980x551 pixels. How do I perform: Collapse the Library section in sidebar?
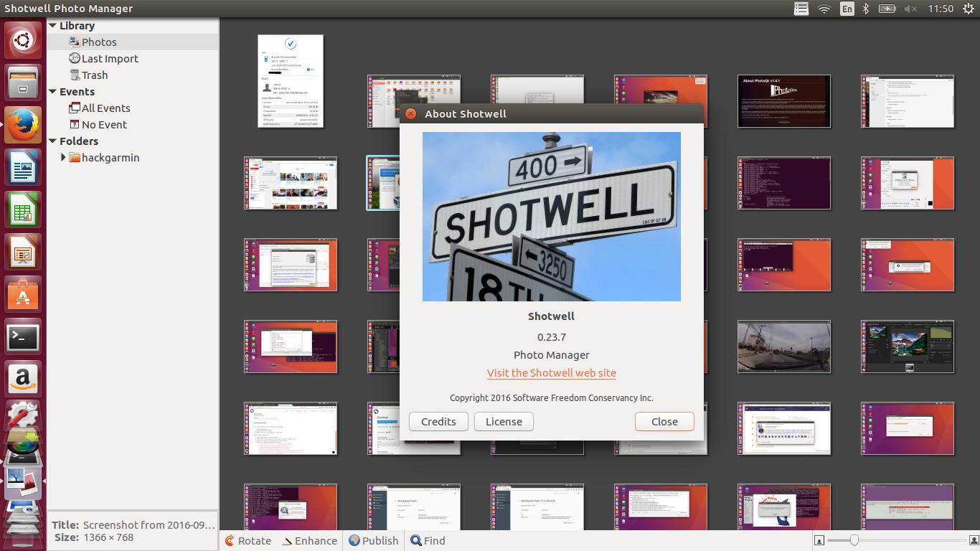pos(53,26)
